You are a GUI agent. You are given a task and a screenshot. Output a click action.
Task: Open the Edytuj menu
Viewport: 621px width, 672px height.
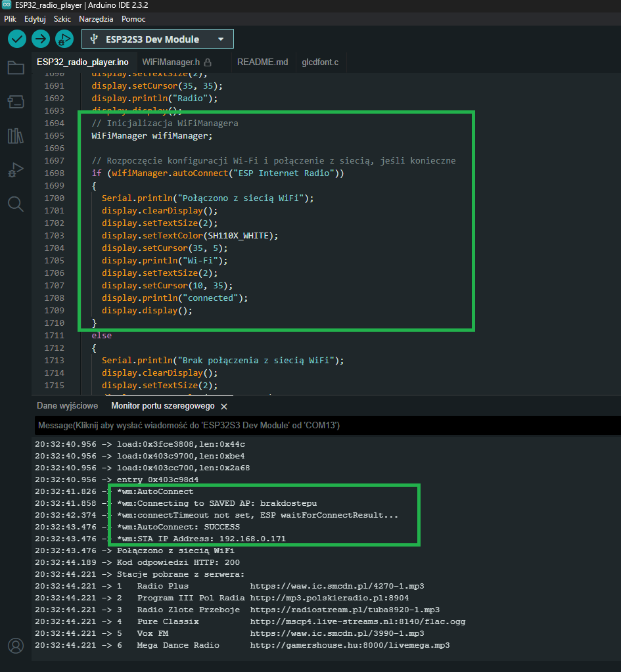[x=35, y=19]
